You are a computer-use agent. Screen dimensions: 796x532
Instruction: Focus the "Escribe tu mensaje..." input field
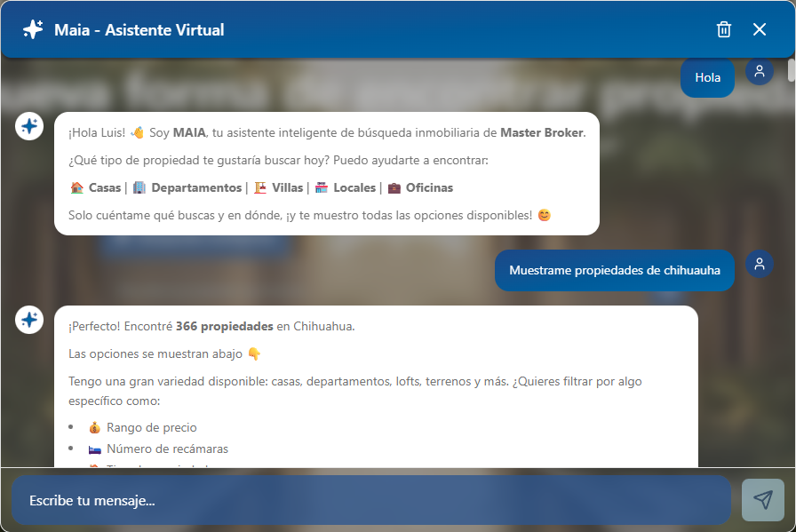[370, 500]
